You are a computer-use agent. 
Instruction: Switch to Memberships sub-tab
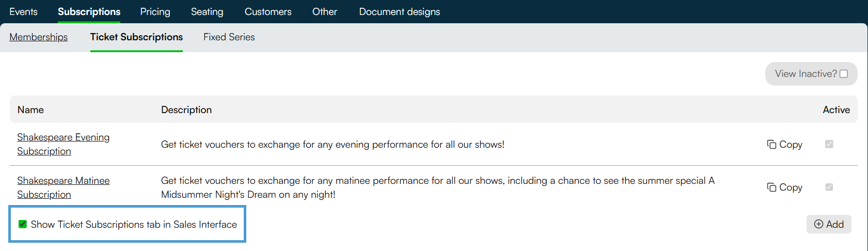pos(39,37)
